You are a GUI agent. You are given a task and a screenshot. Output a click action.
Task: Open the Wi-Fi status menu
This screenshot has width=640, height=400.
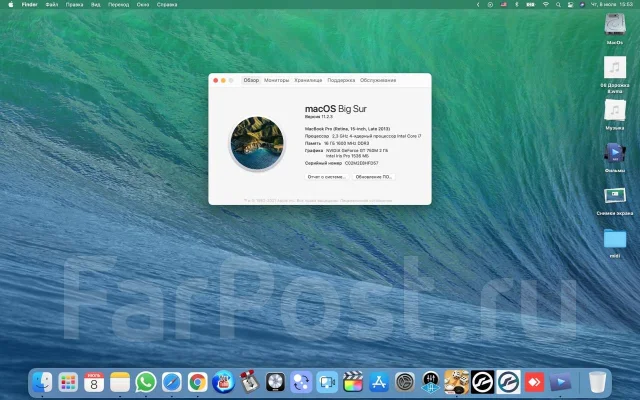coord(546,4)
